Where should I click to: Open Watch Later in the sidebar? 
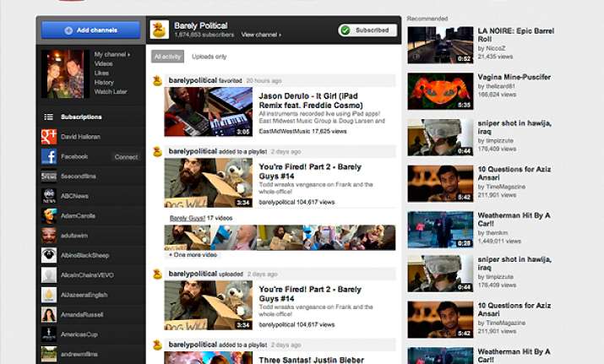[x=111, y=92]
